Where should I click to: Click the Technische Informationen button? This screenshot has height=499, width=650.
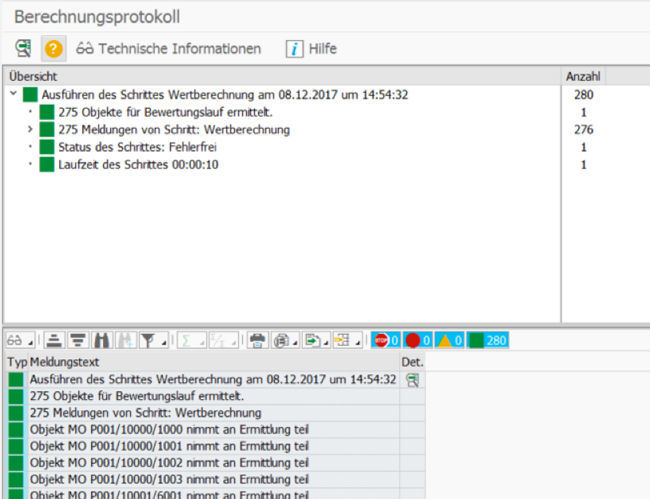(x=169, y=49)
